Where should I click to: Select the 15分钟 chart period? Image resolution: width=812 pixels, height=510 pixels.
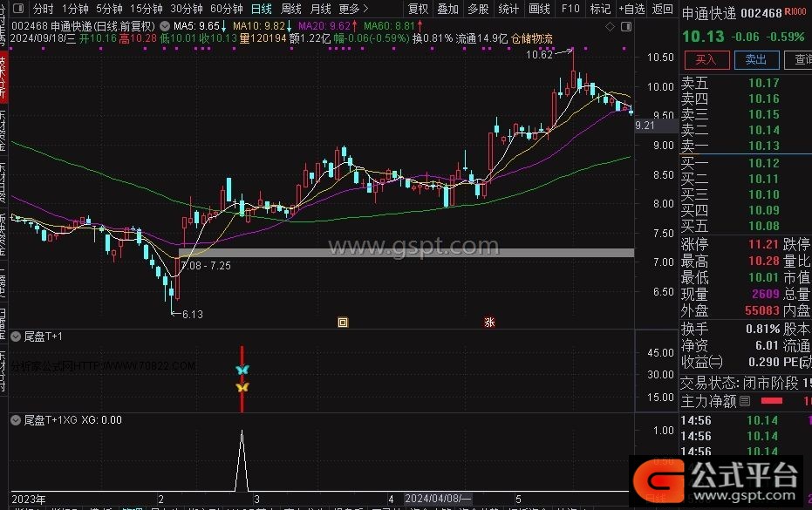(x=146, y=9)
